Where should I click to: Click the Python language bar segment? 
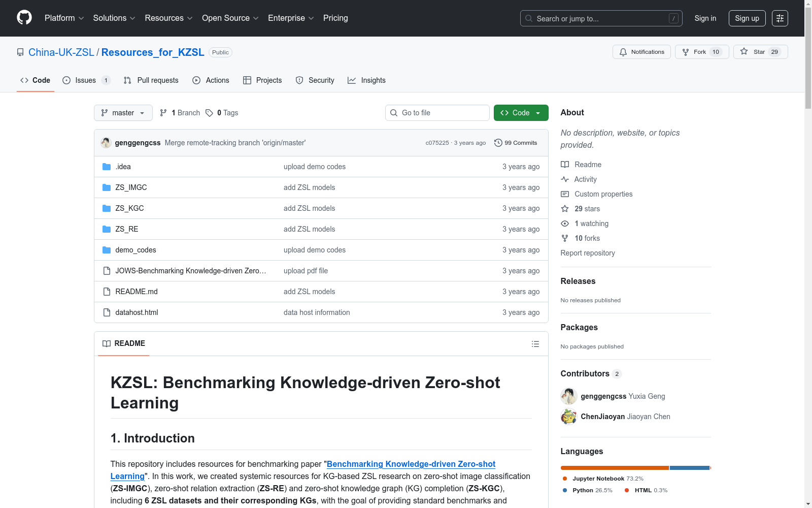tap(690, 468)
